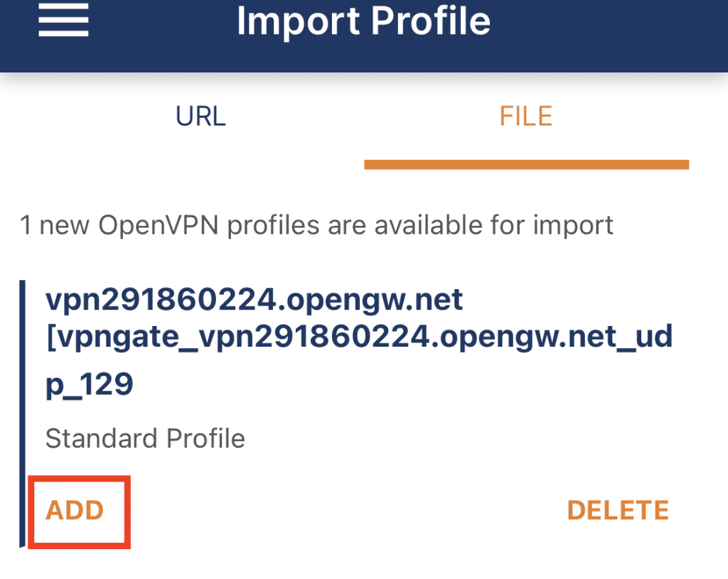Image resolution: width=728 pixels, height=579 pixels.
Task: Click the Import Profile header title
Action: coord(363,21)
